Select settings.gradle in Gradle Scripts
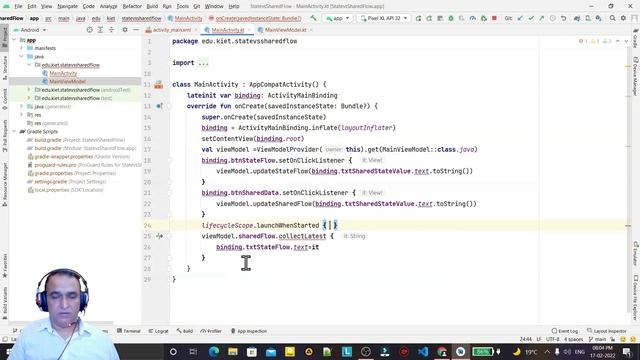640x360 pixels. tap(50, 182)
